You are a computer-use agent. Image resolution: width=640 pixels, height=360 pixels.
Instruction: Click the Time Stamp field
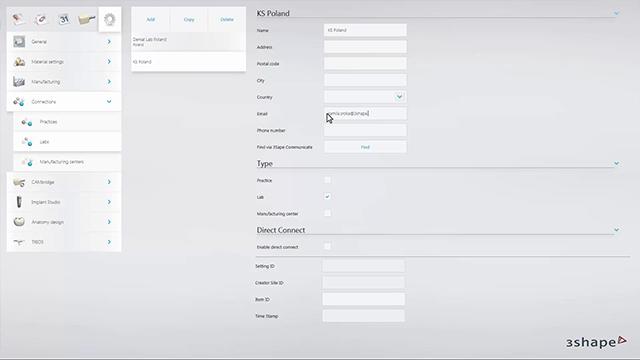coord(363,316)
